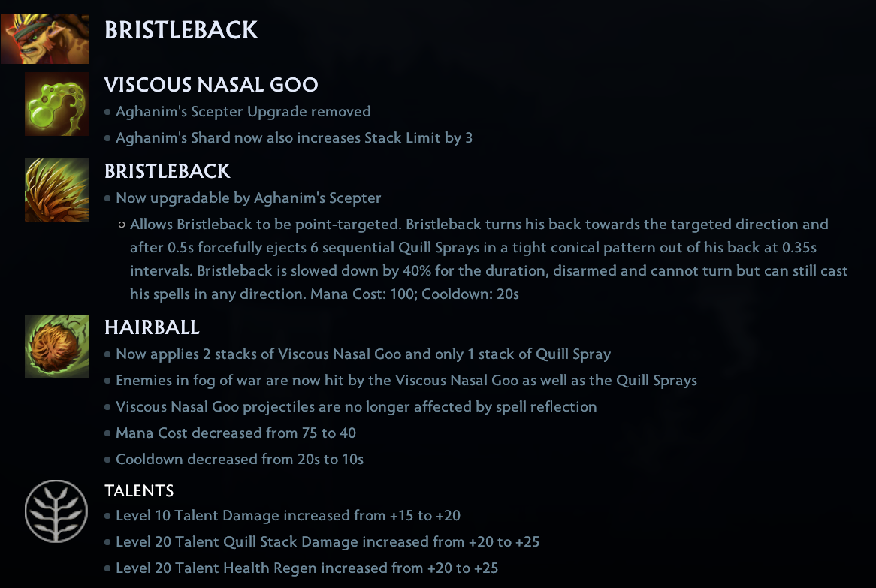Select the spell reflection change note
This screenshot has height=588, width=876.
click(356, 407)
